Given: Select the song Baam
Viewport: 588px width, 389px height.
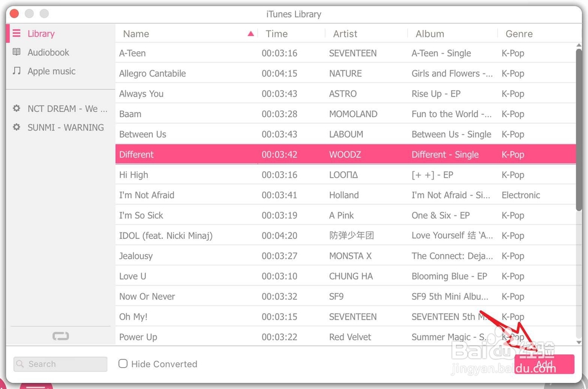Looking at the screenshot, I should (x=345, y=114).
